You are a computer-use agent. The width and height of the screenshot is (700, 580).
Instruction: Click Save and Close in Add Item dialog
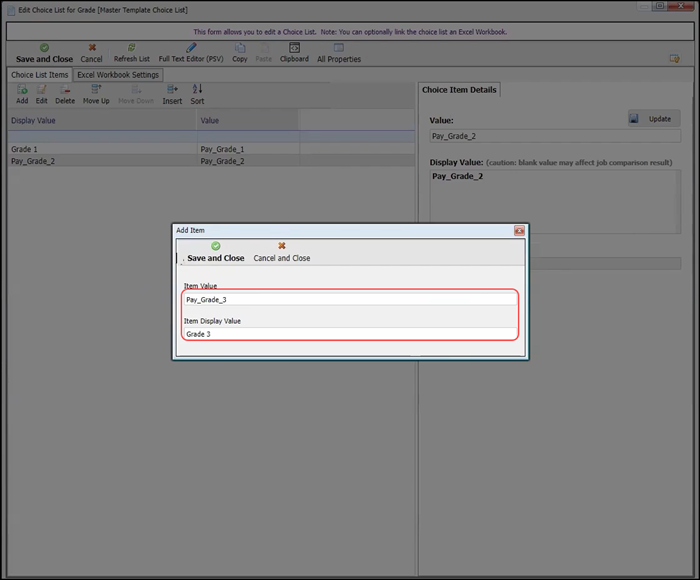click(215, 252)
